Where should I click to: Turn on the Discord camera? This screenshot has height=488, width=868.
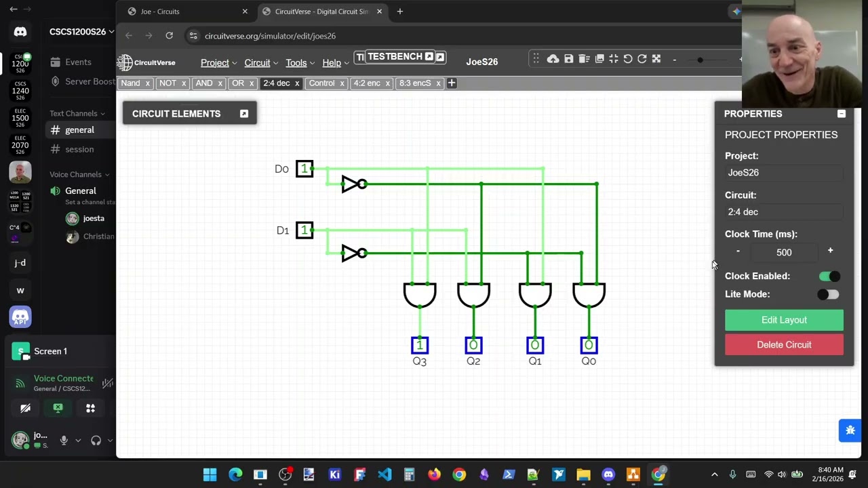point(25,408)
